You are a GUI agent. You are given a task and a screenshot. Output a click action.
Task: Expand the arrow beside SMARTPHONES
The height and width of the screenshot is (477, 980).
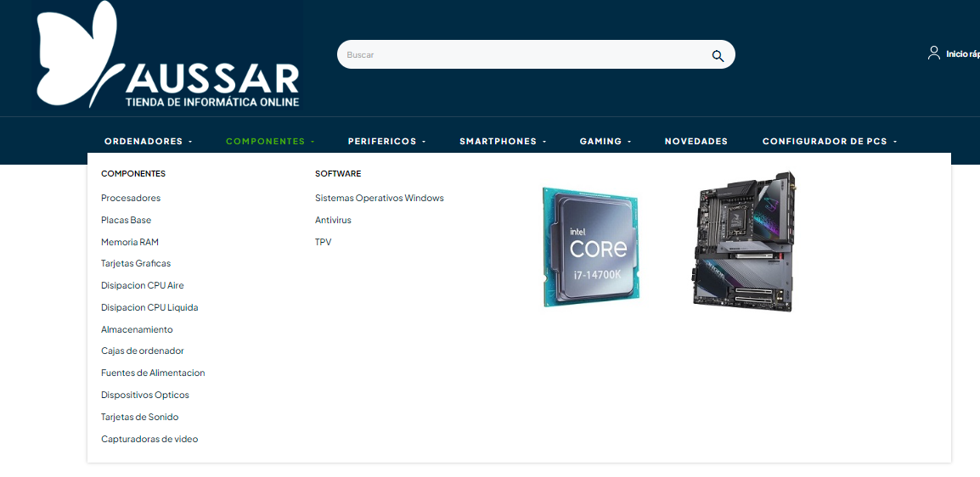click(544, 142)
